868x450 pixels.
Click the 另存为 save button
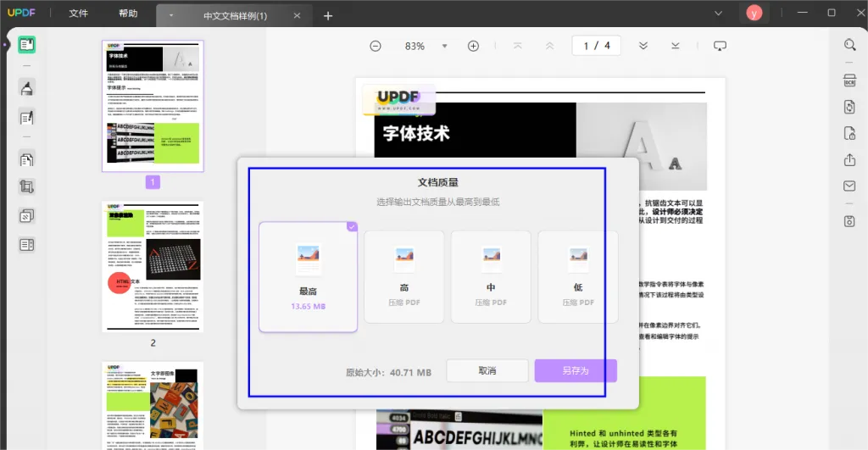click(x=575, y=371)
